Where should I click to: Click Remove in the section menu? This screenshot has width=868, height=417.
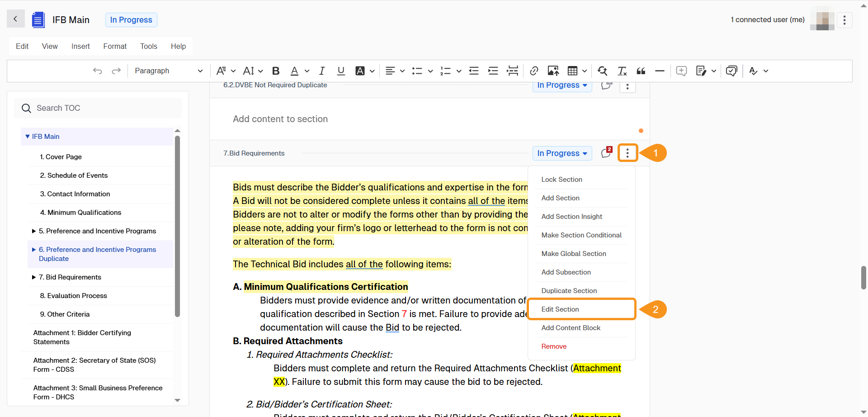[x=554, y=346]
